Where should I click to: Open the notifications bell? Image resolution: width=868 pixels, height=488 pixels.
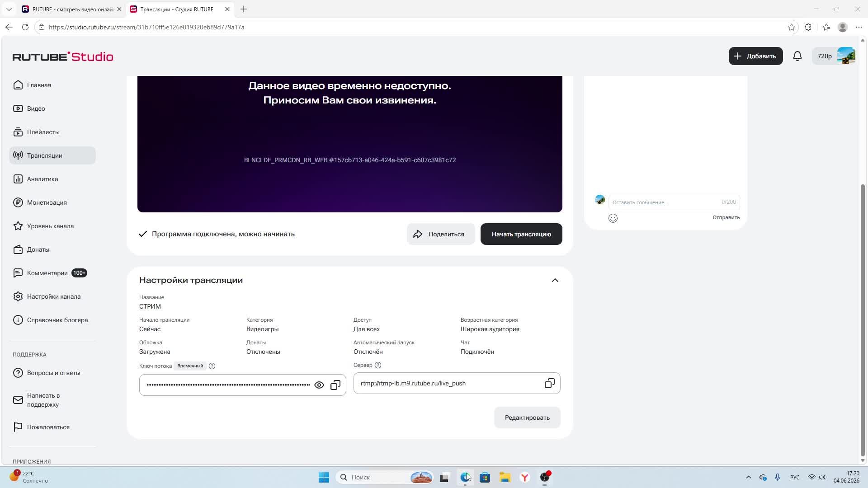[x=797, y=56]
